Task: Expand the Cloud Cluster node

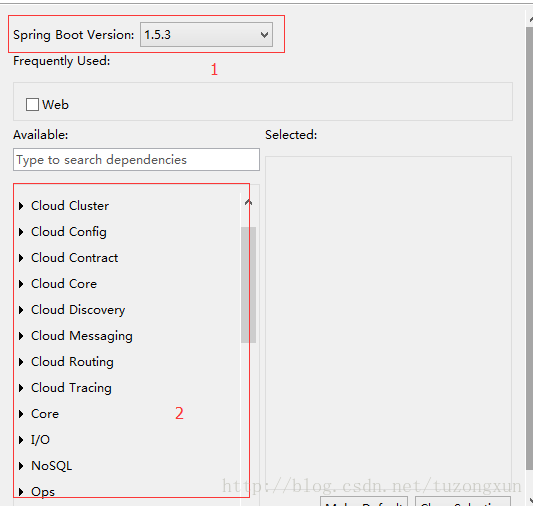Action: click(21, 206)
